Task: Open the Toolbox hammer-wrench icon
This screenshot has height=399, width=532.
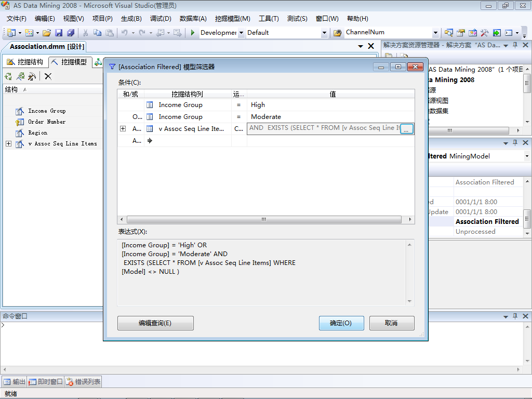Action: point(485,33)
